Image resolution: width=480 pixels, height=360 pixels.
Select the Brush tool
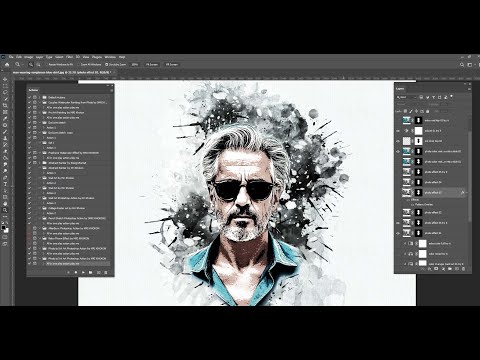point(5,132)
